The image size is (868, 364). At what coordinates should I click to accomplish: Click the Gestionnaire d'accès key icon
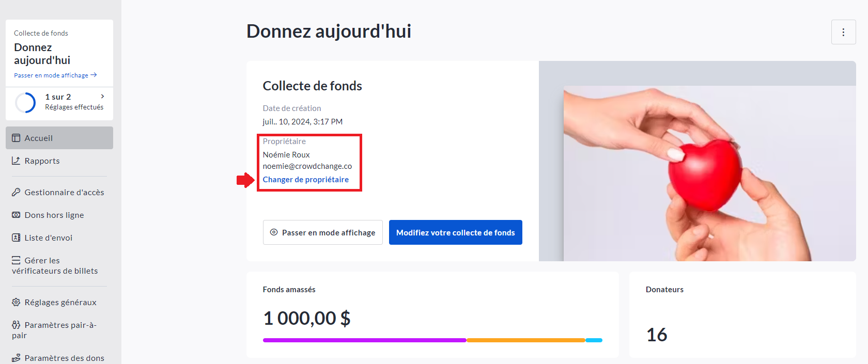point(16,192)
